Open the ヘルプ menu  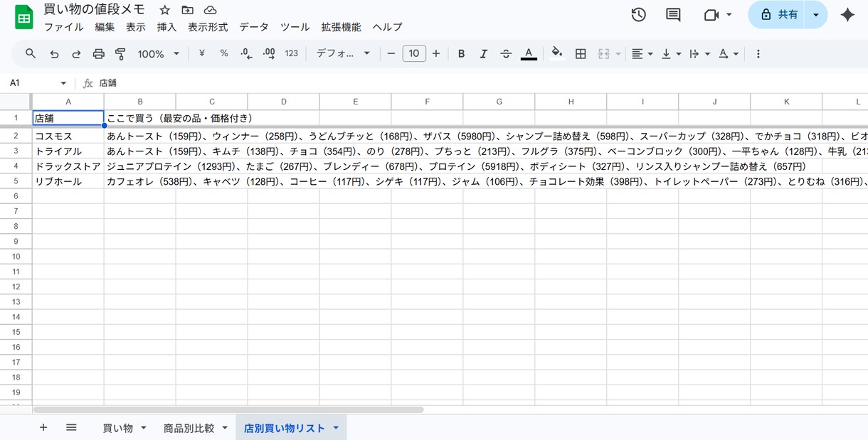(387, 27)
